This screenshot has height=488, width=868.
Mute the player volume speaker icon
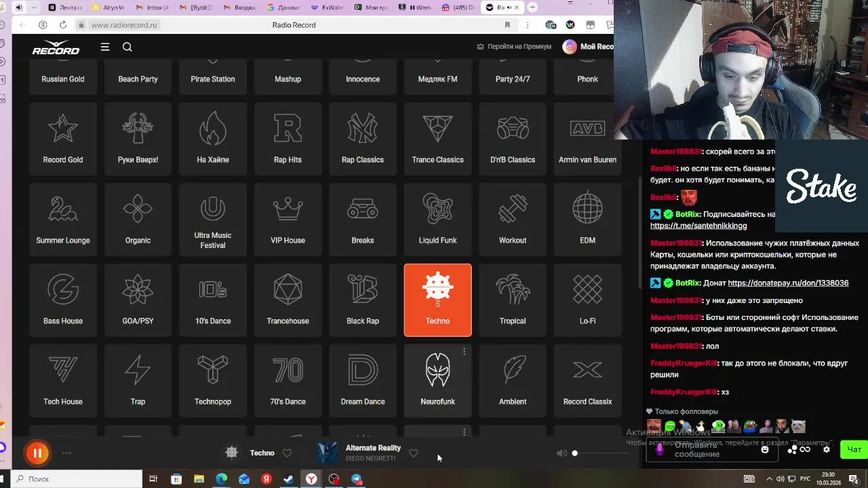tap(561, 453)
